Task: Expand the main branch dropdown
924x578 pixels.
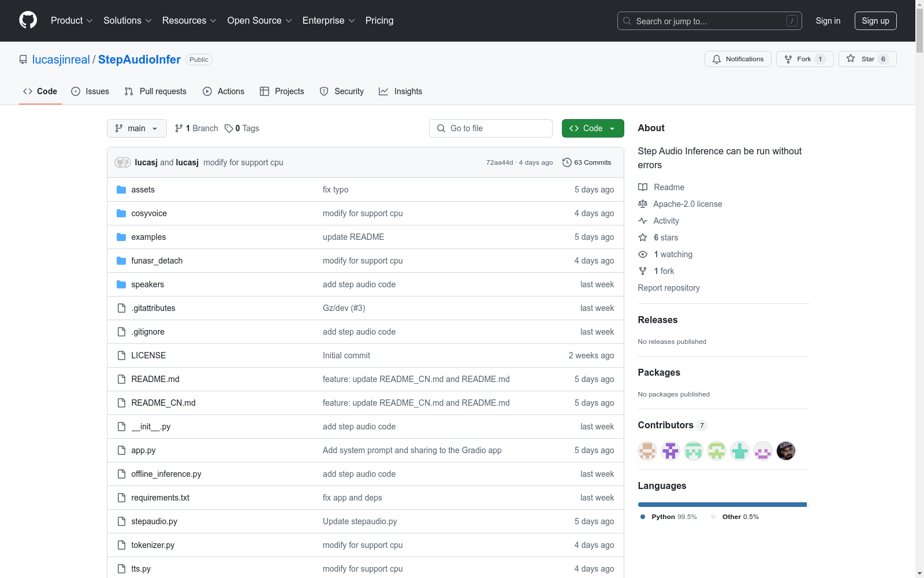Action: point(136,128)
